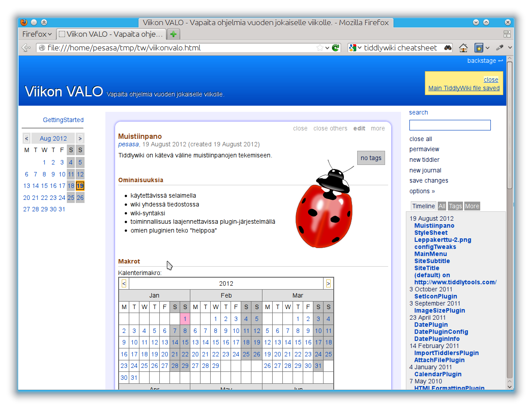Image resolution: width=532 pixels, height=409 pixels.
Task: Go to previous year in 2012 calendar
Action: (x=124, y=283)
